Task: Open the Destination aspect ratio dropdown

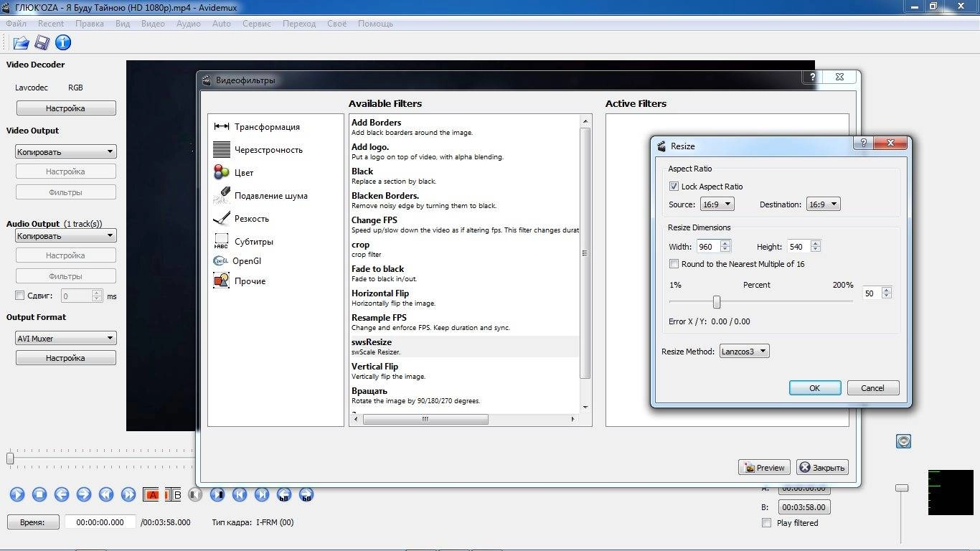Action: click(823, 204)
